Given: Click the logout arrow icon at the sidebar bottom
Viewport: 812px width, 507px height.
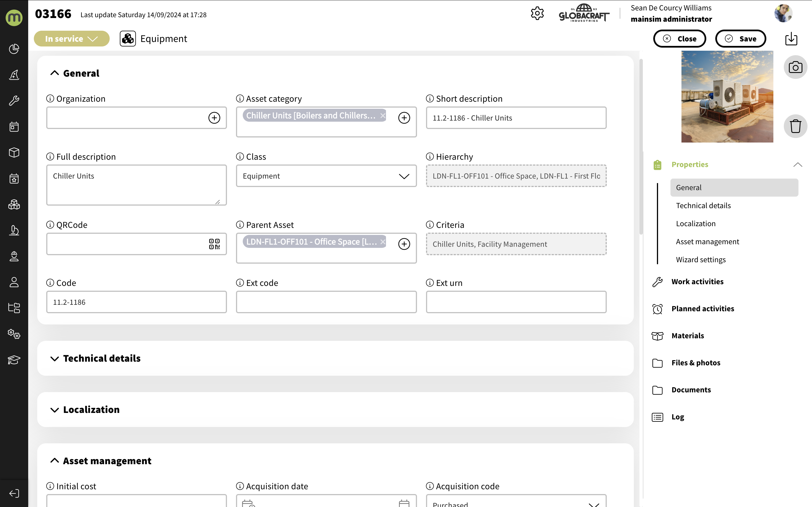Looking at the screenshot, I should tap(14, 493).
